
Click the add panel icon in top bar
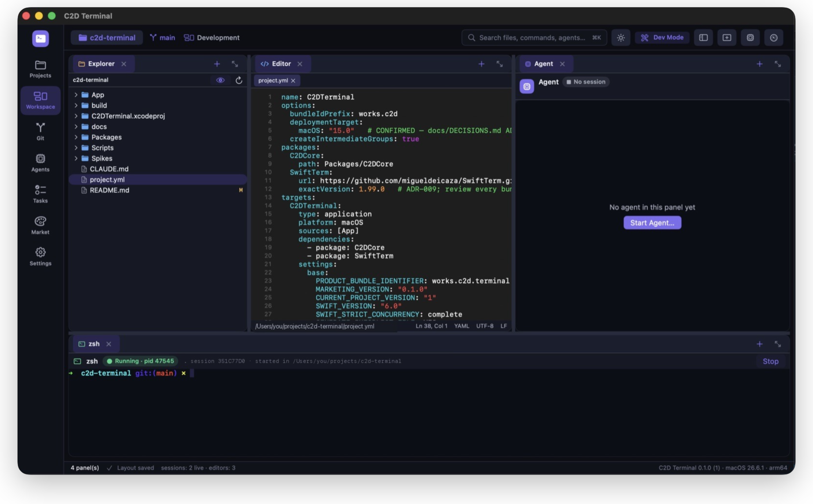(727, 37)
